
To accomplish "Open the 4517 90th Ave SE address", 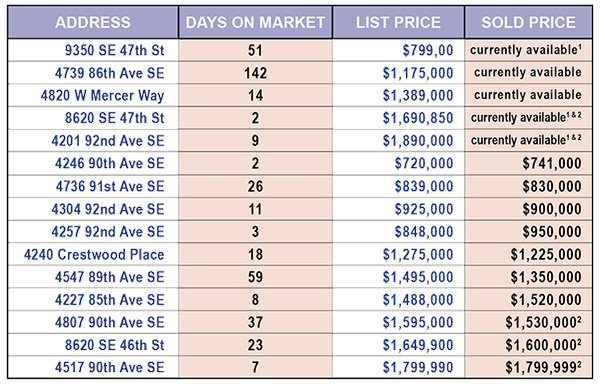I will tap(109, 367).
